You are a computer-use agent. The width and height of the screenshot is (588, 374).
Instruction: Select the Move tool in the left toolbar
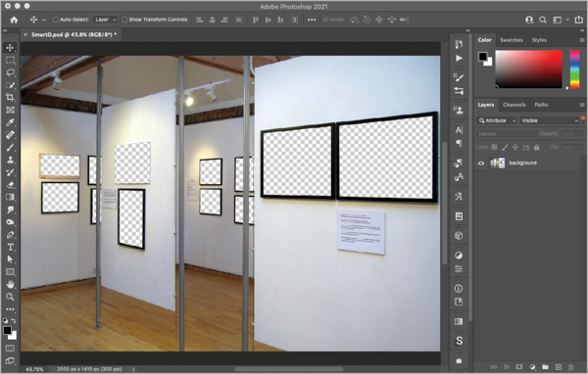(x=10, y=48)
